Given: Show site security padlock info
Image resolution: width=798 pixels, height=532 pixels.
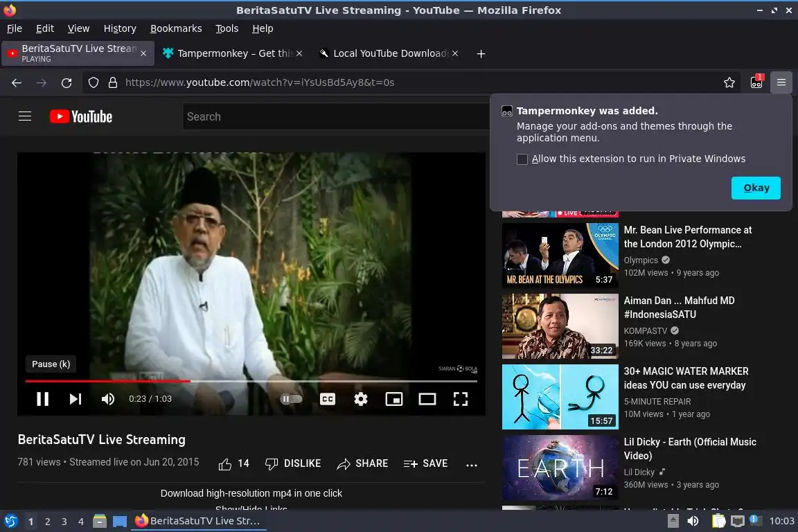Looking at the screenshot, I should (113, 82).
